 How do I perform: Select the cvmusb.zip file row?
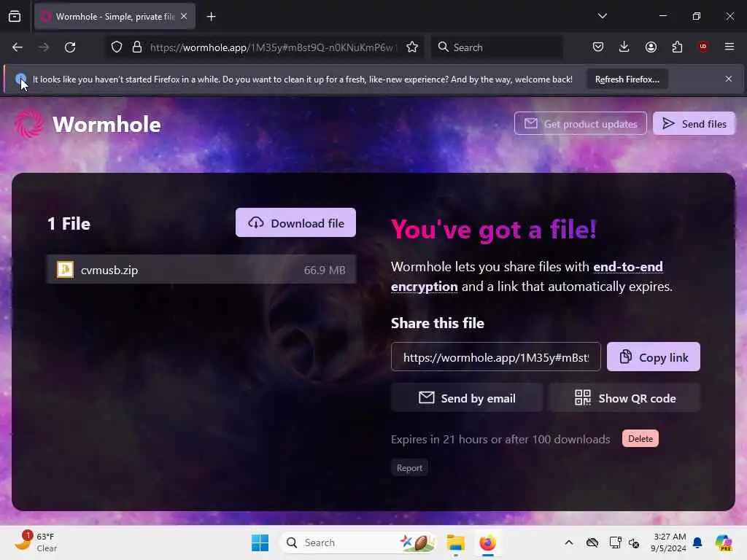pyautogui.click(x=201, y=270)
